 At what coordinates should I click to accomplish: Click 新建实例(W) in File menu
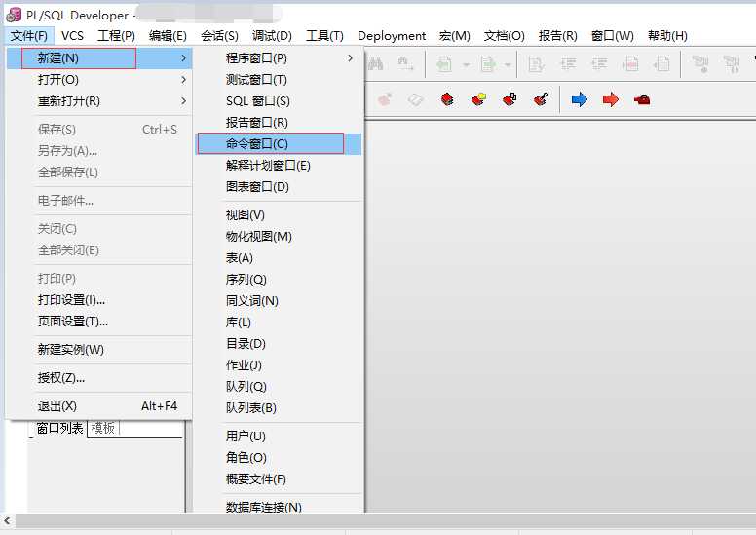pos(99,349)
